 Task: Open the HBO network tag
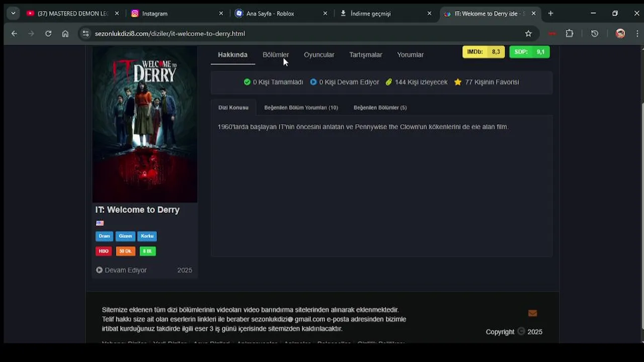(104, 251)
